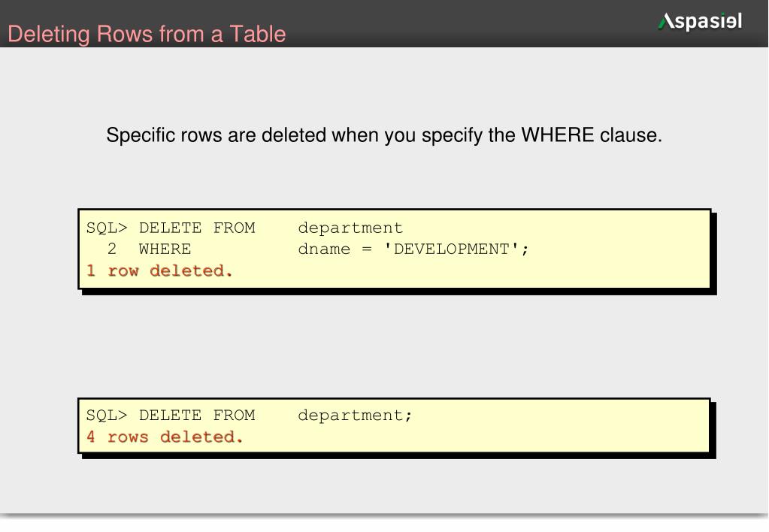Click the word "WHERE" in the description sentence
The image size is (769, 532).
click(557, 136)
